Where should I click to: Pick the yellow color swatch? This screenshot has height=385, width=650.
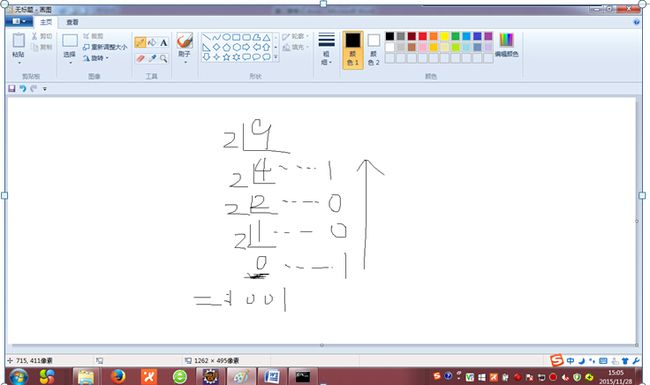444,36
